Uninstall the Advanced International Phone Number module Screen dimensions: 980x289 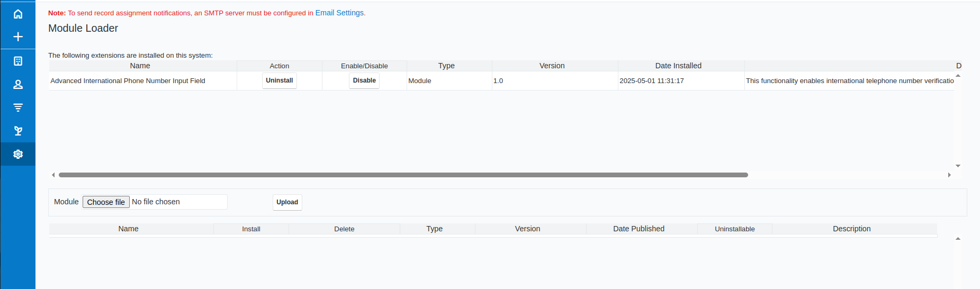click(279, 80)
